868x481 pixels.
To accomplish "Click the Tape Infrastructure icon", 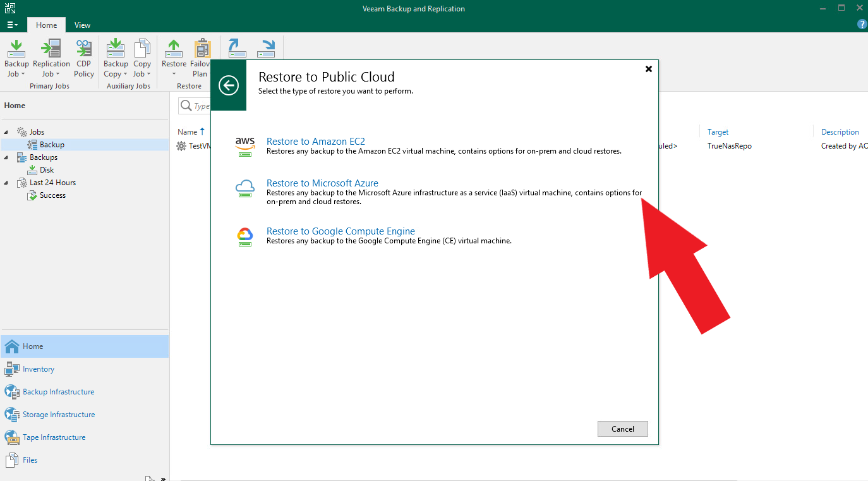I will [x=11, y=437].
